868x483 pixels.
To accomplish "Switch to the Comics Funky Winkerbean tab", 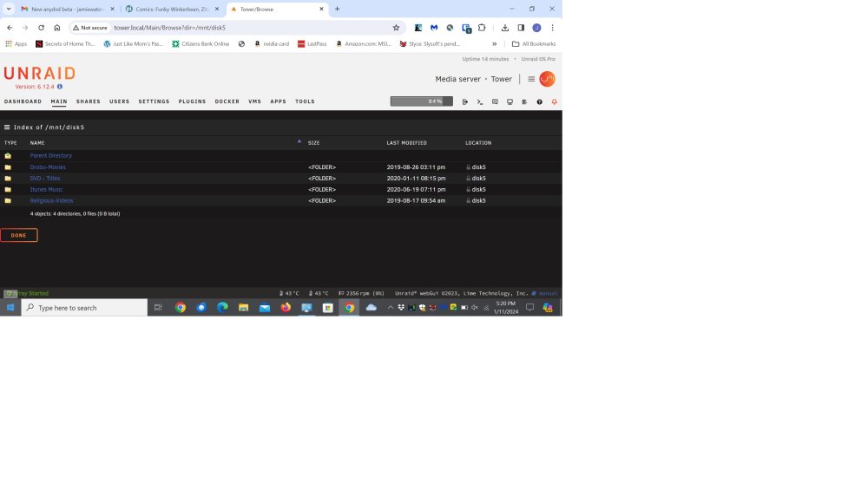I will (172, 9).
